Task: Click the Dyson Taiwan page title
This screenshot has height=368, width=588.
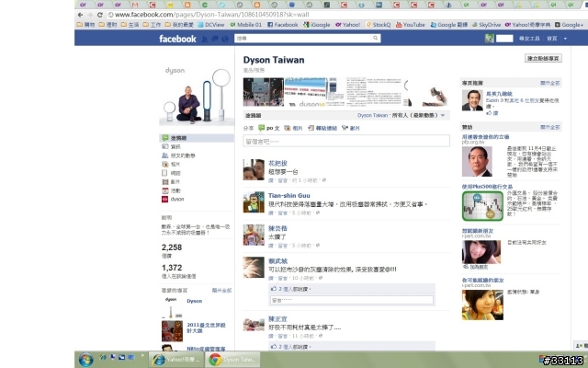Action: (274, 60)
